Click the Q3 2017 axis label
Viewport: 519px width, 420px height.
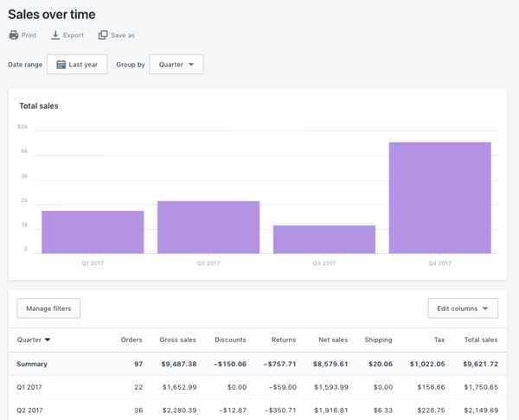point(324,264)
